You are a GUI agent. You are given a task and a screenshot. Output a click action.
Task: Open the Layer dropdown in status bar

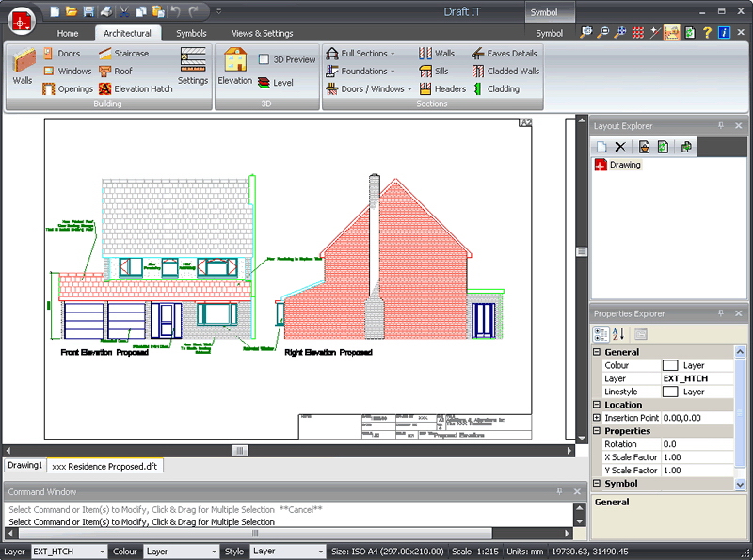coord(69,552)
